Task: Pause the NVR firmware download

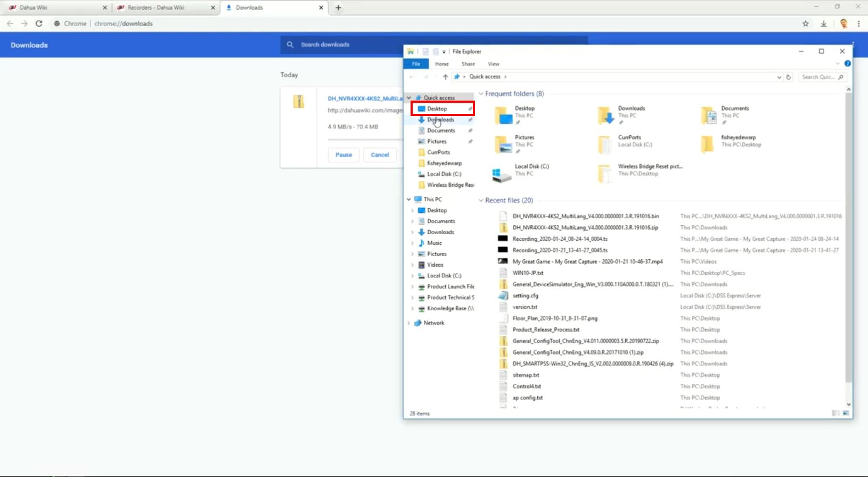Action: [x=343, y=155]
